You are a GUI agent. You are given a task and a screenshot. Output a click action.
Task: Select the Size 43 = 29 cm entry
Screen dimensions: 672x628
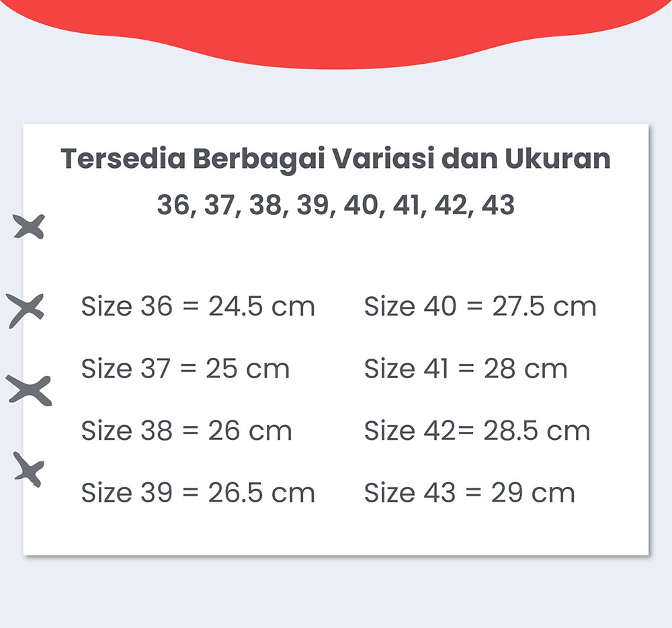469,492
